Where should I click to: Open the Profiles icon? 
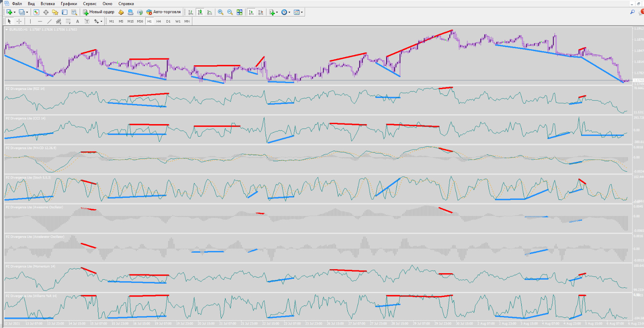click(x=22, y=12)
